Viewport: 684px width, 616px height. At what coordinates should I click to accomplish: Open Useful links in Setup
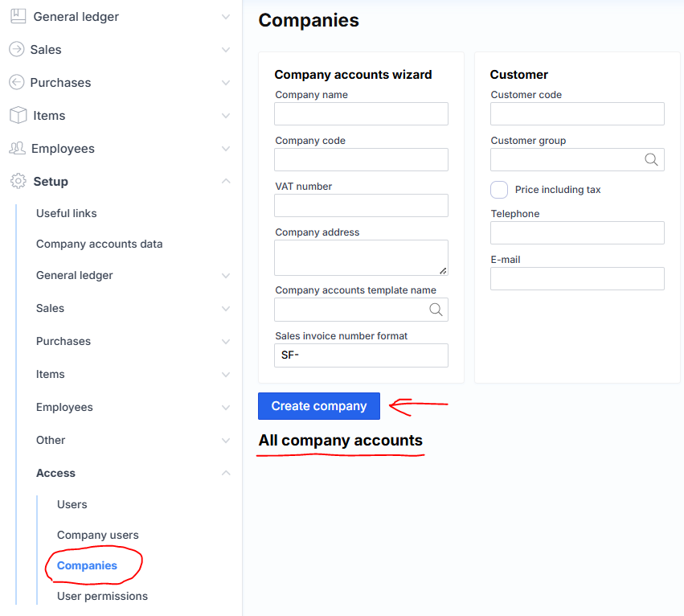pyautogui.click(x=67, y=213)
